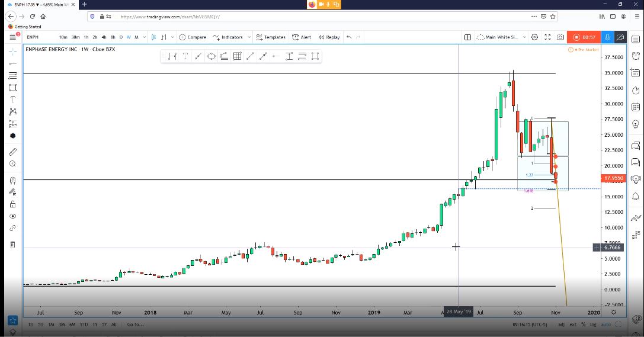Click Go to... date button

pyautogui.click(x=135, y=325)
